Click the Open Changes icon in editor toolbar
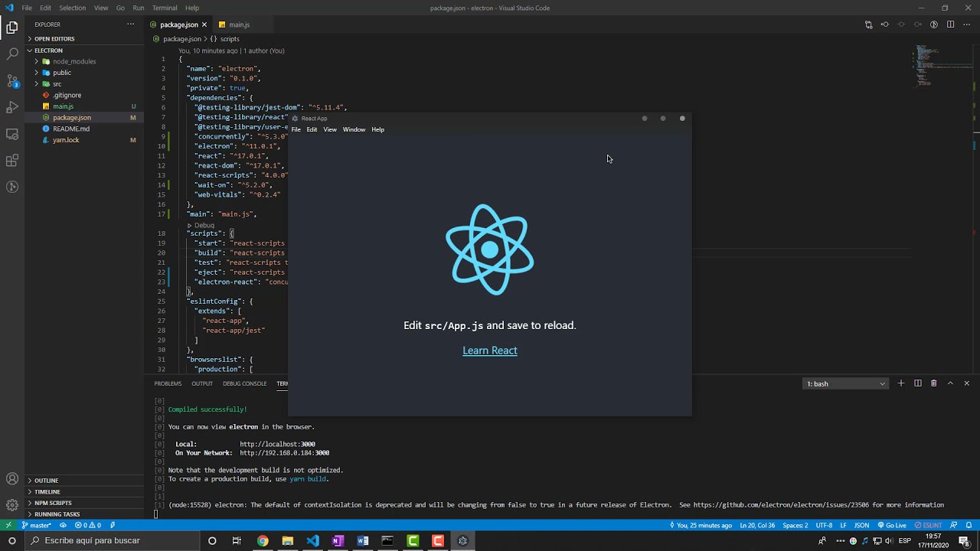This screenshot has width=980, height=551. click(868, 24)
